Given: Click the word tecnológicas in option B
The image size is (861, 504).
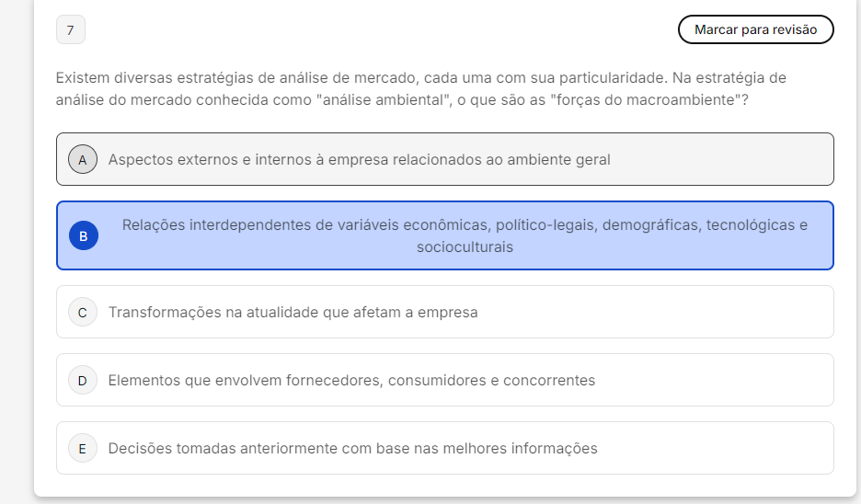Looking at the screenshot, I should tap(751, 225).
